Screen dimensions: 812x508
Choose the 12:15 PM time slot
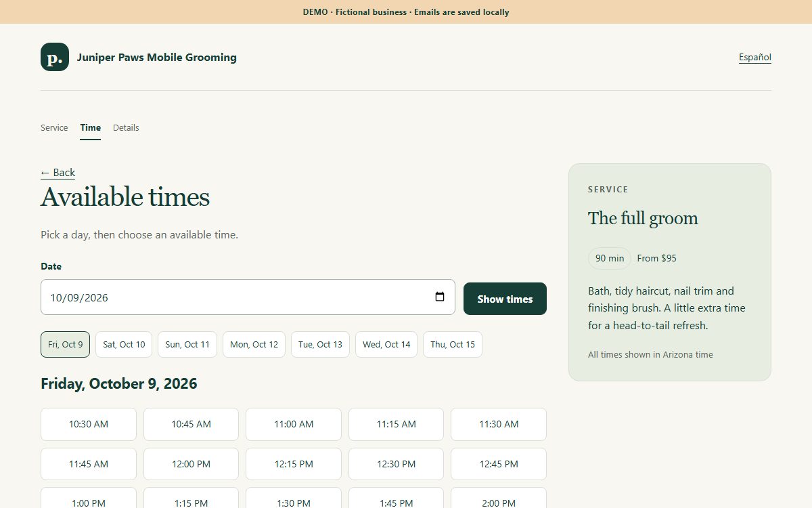pos(294,464)
